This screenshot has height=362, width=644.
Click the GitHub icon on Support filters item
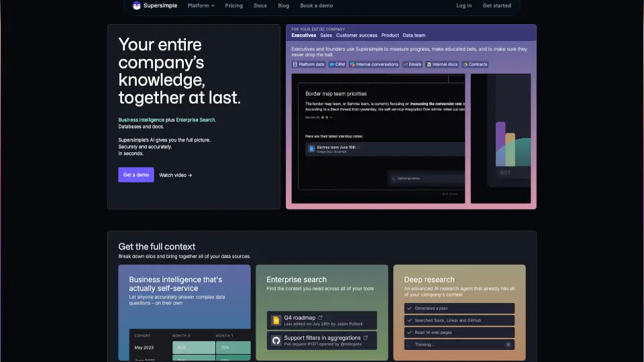[x=276, y=341]
